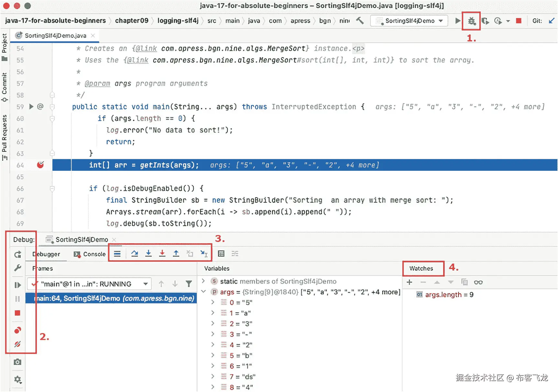Resume program in the Debug side toolbar
Viewport: 558px width, 392px height.
pos(17,285)
